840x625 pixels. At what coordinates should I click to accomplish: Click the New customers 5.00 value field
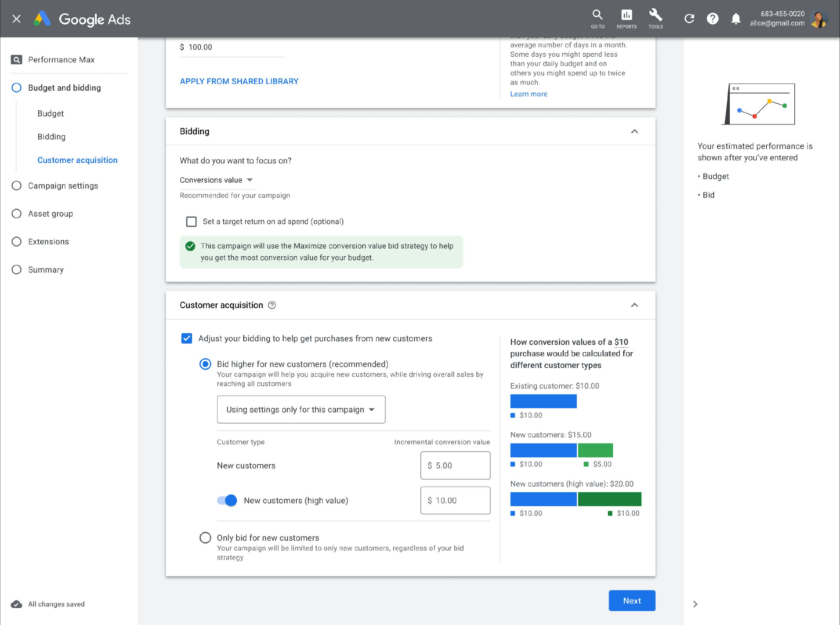click(455, 465)
